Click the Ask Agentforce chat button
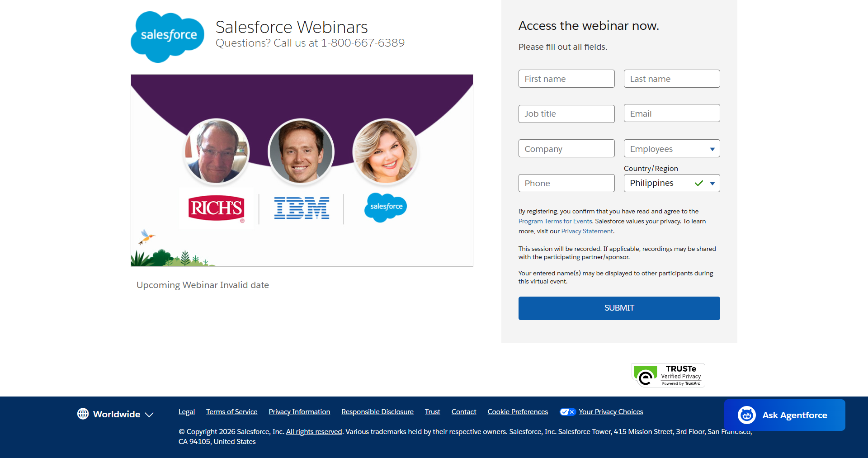868x458 pixels. (x=784, y=415)
